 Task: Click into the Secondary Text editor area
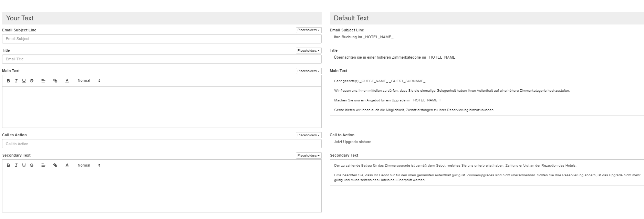tap(162, 192)
